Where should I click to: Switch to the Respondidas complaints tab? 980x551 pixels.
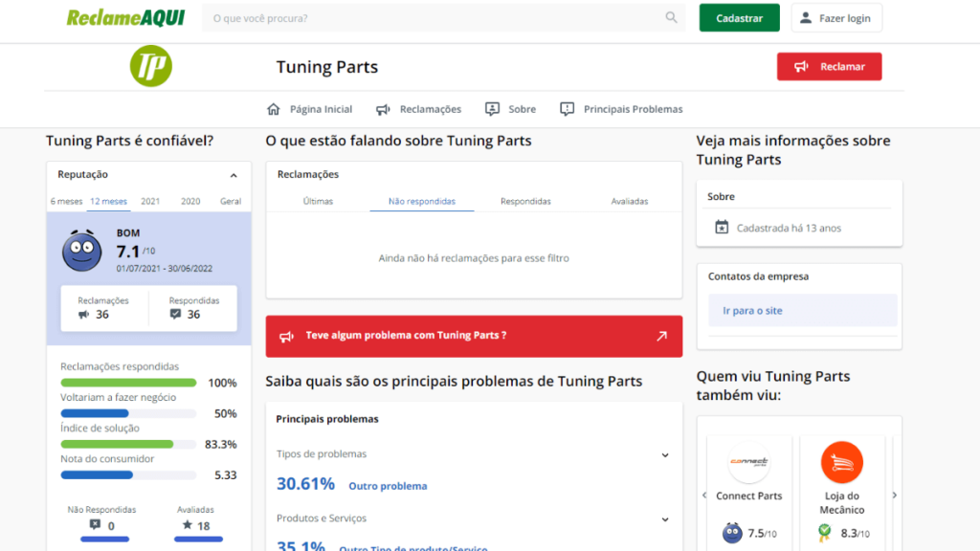coord(525,202)
